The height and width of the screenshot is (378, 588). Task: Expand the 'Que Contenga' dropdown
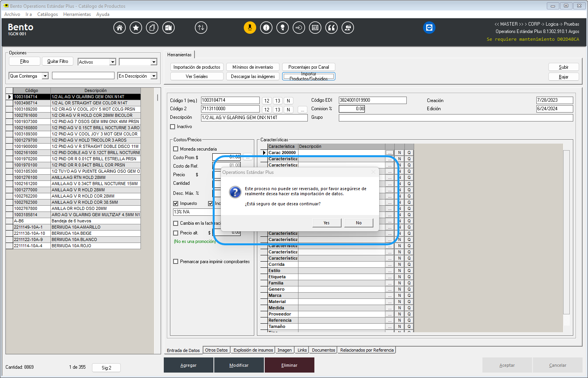[45, 76]
